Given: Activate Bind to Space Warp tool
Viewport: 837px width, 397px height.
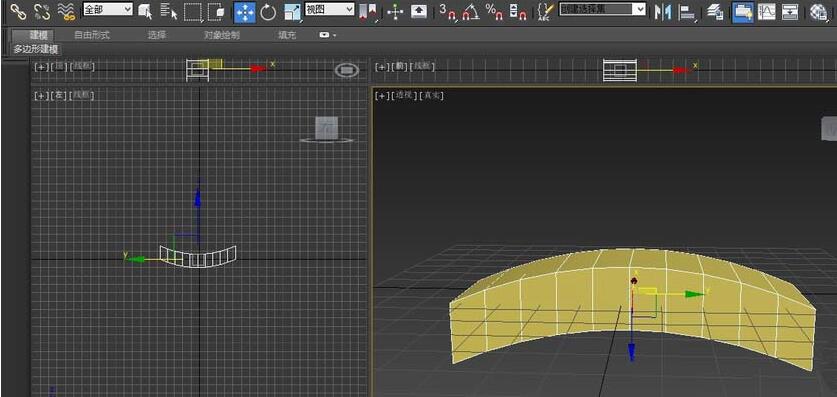Looking at the screenshot, I should [x=66, y=12].
